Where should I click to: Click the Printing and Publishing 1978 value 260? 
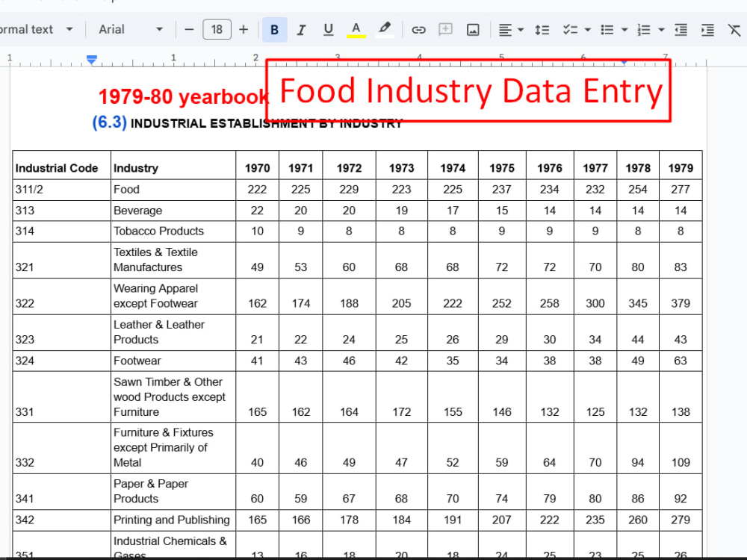(637, 520)
